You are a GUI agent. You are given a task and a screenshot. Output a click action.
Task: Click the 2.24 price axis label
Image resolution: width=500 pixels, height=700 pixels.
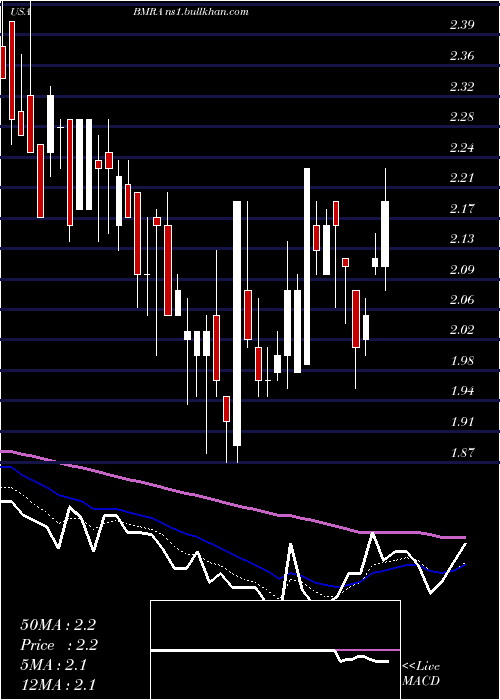(x=462, y=147)
